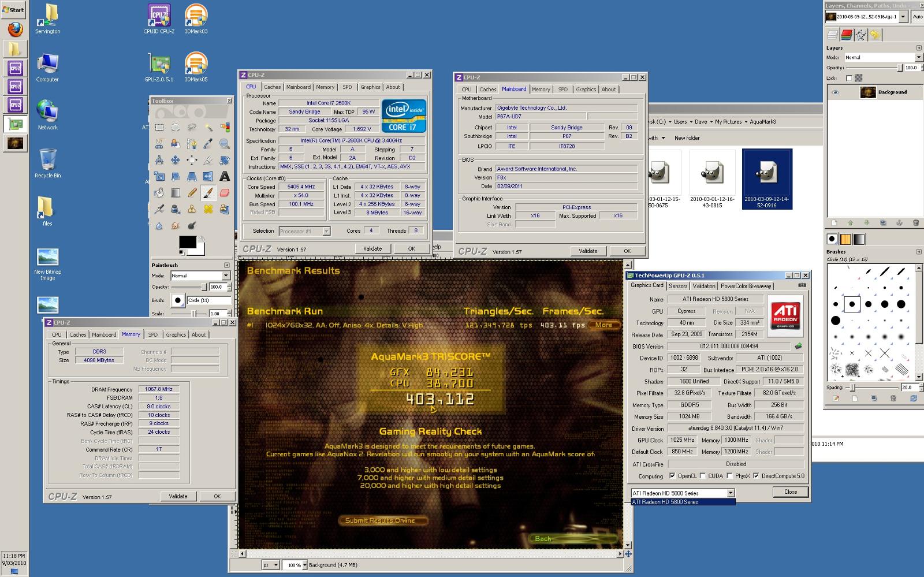Expand the Paintbrush options menu arrow
The width and height of the screenshot is (924, 577).
(x=226, y=265)
